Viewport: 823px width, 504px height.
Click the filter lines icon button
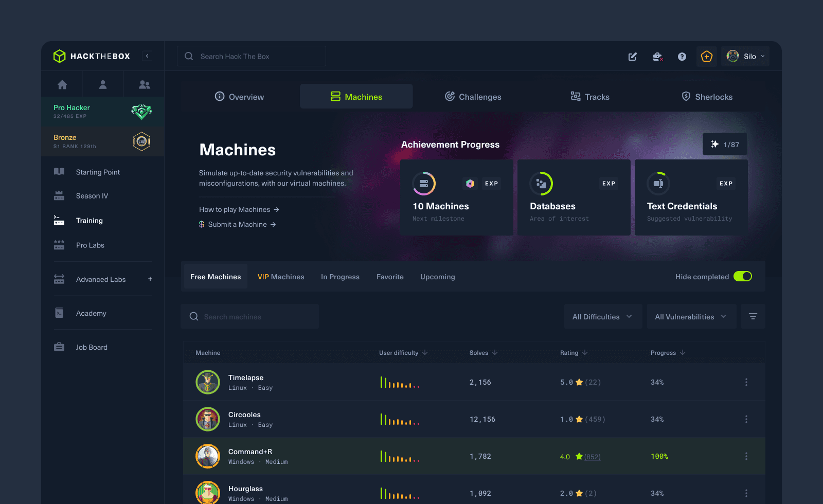(x=753, y=316)
